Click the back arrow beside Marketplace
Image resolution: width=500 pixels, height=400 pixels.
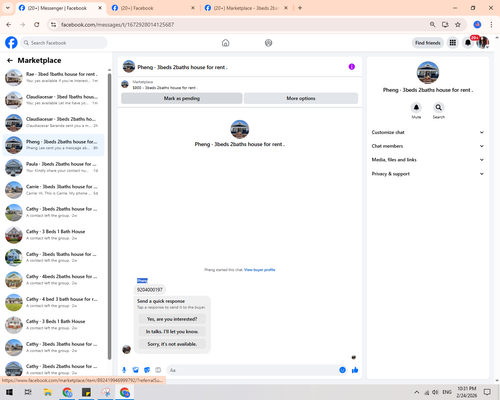pyautogui.click(x=10, y=60)
